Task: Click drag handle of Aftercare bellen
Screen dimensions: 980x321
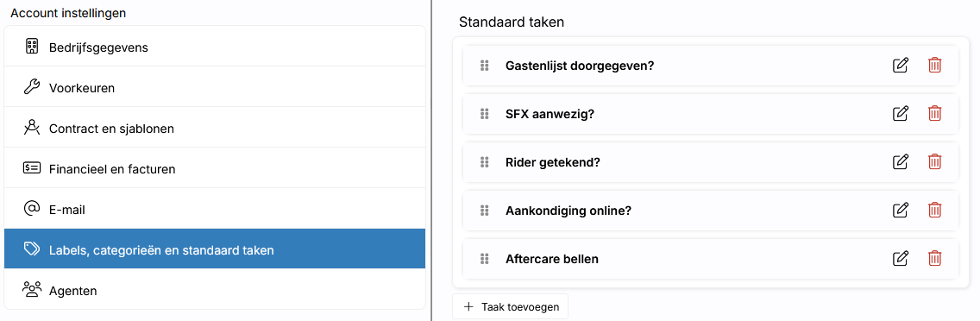Action: point(484,258)
